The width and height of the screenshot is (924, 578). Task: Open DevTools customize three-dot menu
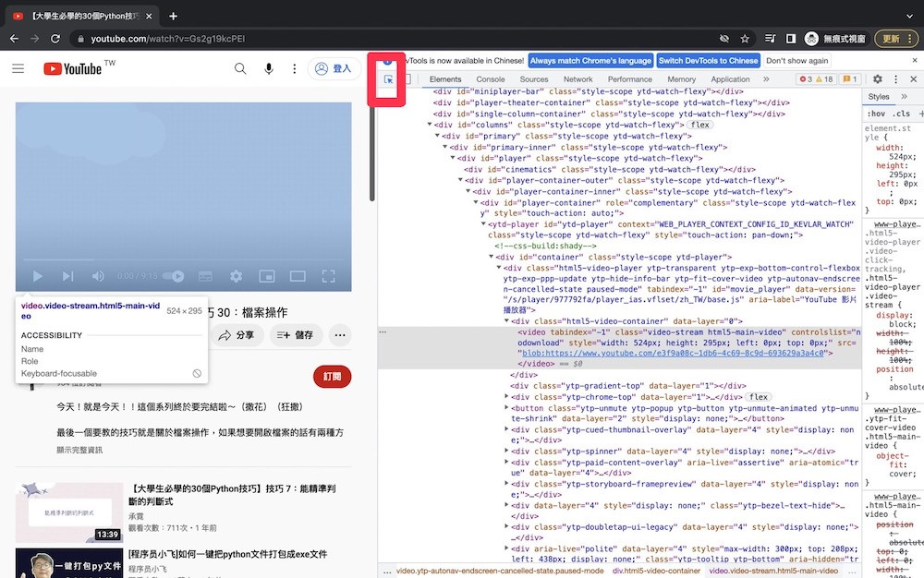[x=895, y=78]
